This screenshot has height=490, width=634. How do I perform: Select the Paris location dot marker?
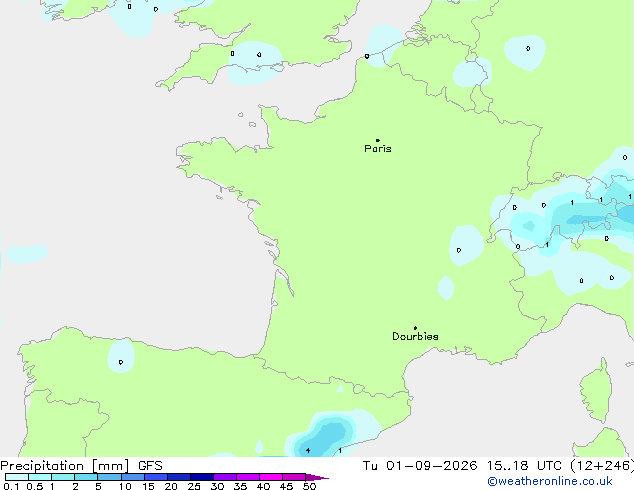[378, 140]
